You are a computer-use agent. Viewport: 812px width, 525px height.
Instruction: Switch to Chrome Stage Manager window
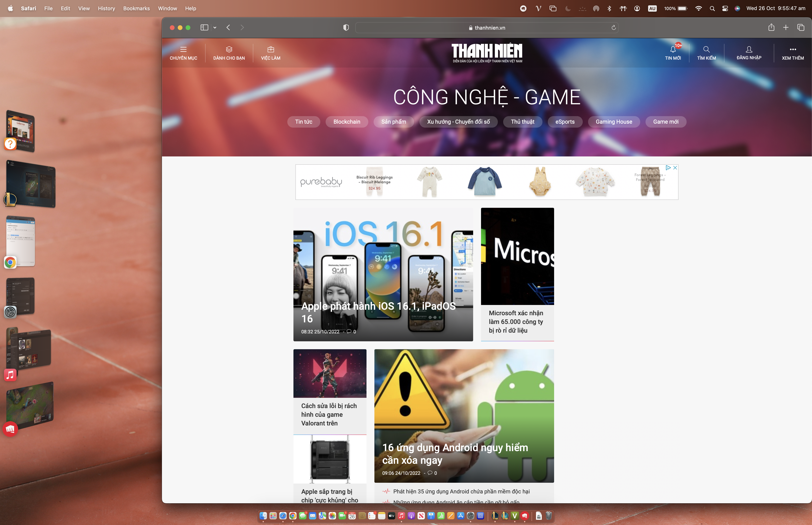pos(21,241)
